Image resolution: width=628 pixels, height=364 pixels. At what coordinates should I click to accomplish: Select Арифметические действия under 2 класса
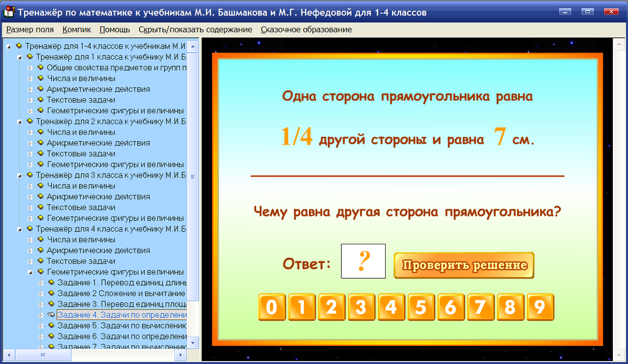(x=98, y=143)
